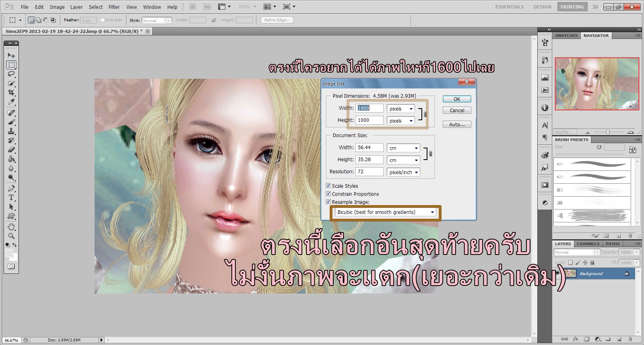The width and height of the screenshot is (644, 345).
Task: Select the Move tool
Action: point(11,55)
